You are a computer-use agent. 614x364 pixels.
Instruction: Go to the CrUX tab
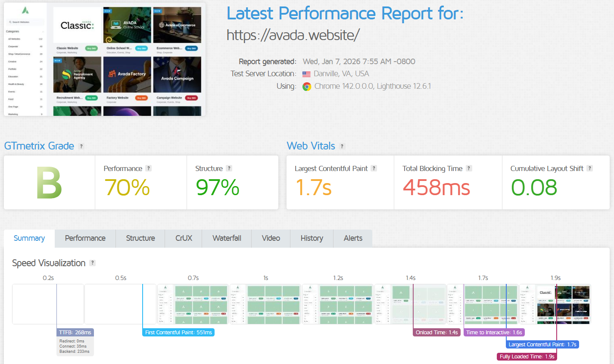coord(184,239)
